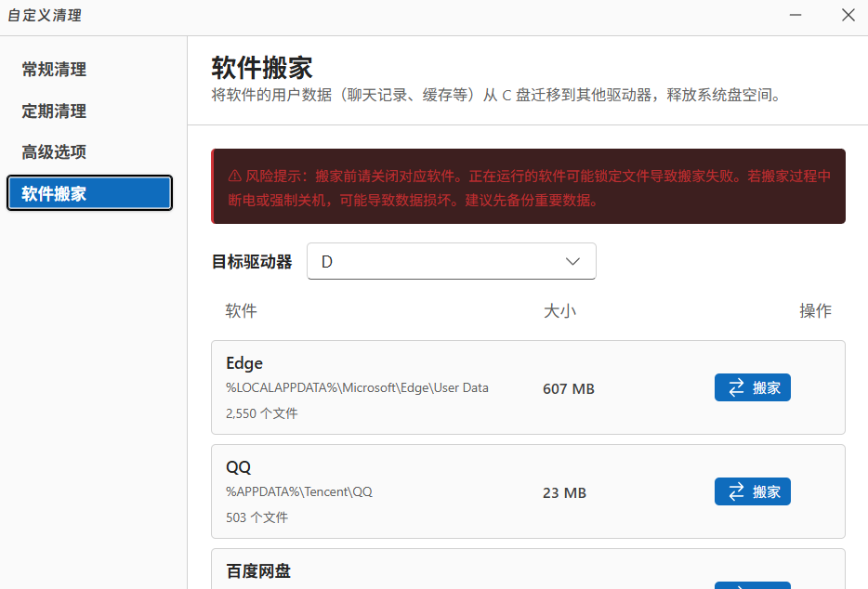This screenshot has width=868, height=589.
Task: Click the Edge User Data path text
Action: pos(357,388)
